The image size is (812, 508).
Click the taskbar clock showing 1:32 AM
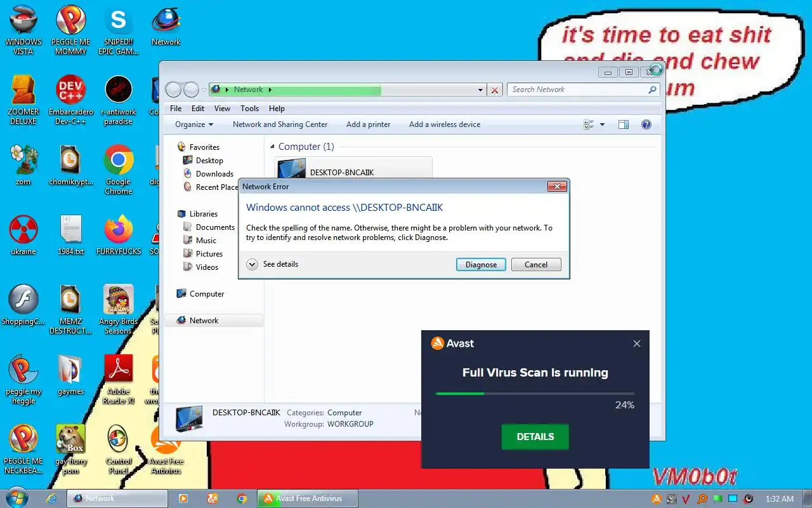780,499
